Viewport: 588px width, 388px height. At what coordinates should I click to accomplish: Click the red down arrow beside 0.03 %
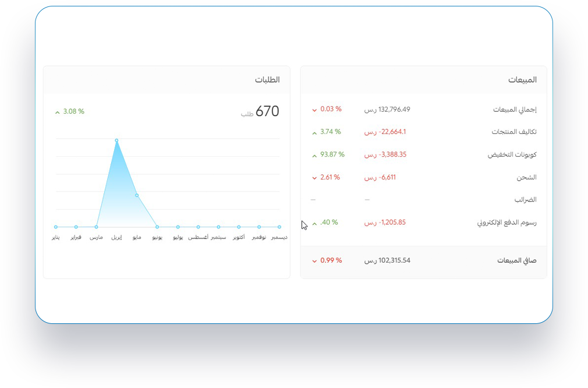[x=314, y=110]
